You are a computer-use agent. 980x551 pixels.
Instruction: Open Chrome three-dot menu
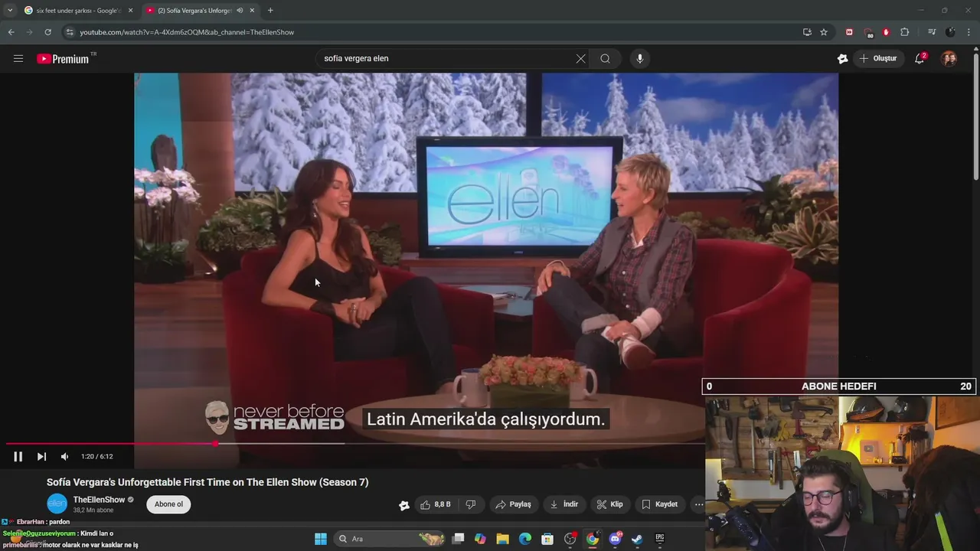[969, 32]
